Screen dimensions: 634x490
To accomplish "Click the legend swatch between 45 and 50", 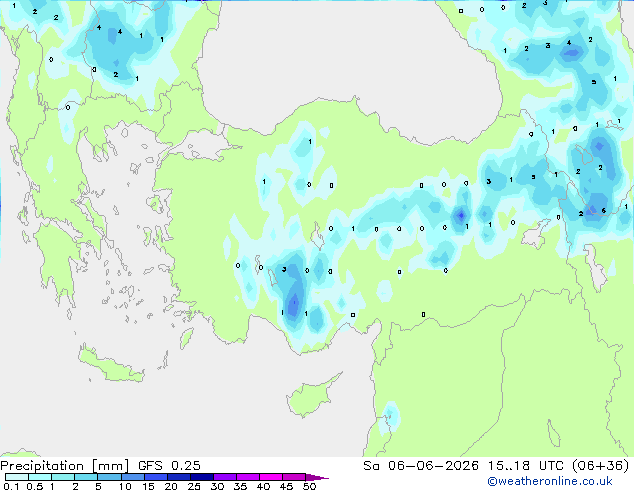I will 294,477.
